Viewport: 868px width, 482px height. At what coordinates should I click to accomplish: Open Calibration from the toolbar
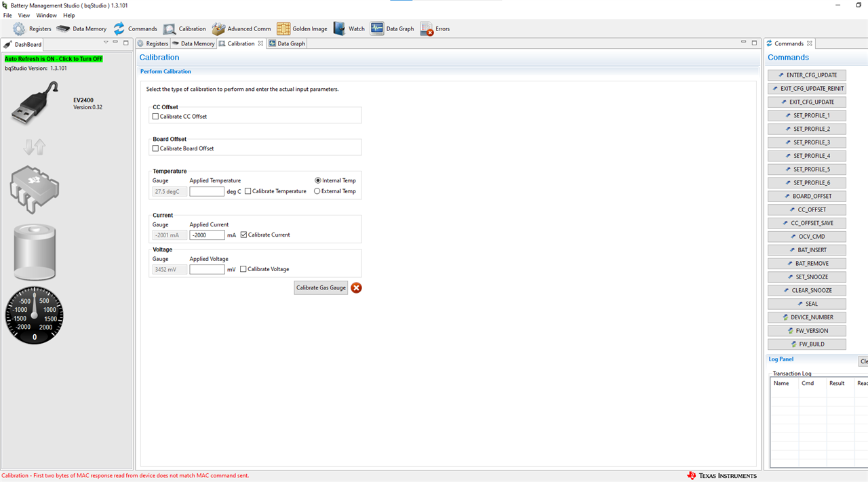184,28
